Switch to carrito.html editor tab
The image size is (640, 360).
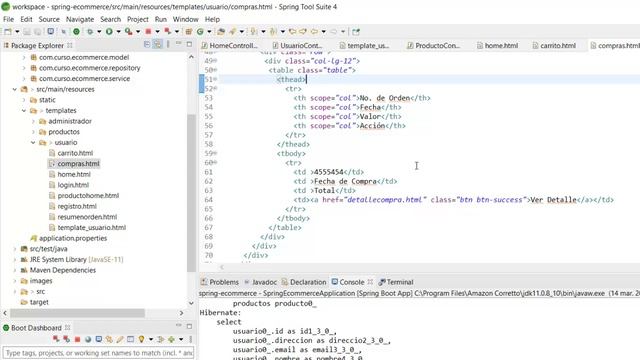click(x=554, y=46)
